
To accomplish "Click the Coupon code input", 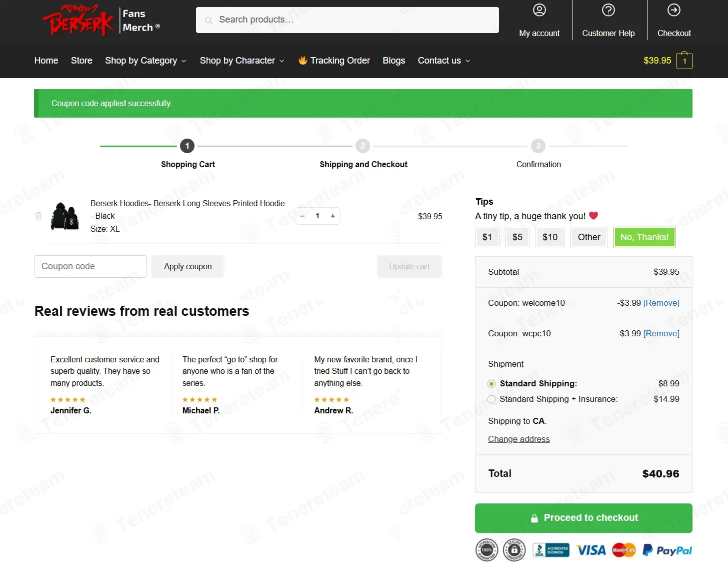I will pyautogui.click(x=90, y=266).
